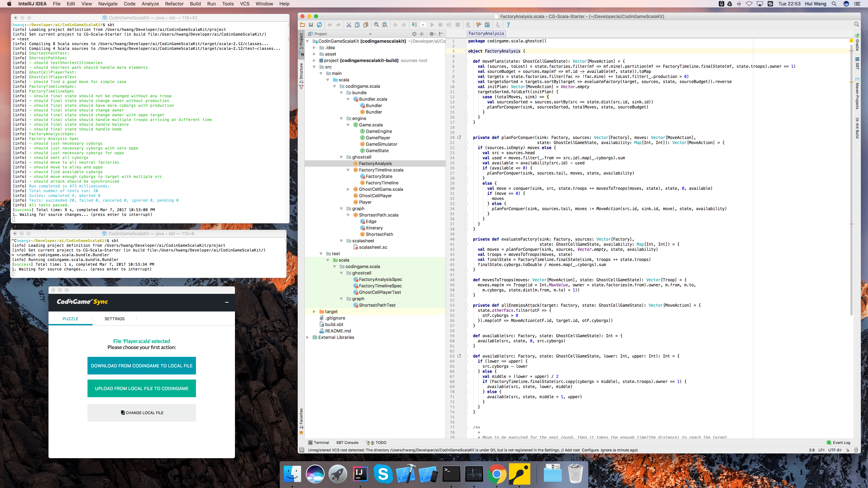Click the Save All toolbar icon
Screen dimensions: 868x488
tap(311, 25)
